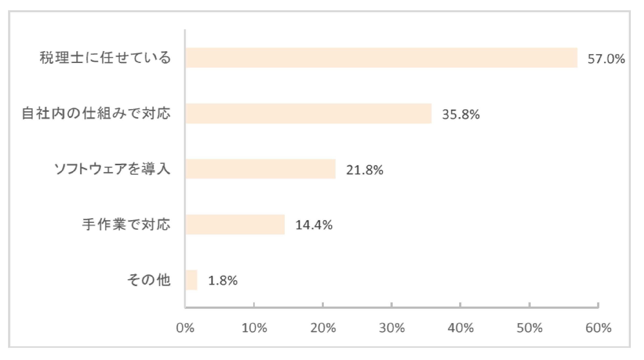Select the 20% axis tick label
The image size is (644, 360).
click(x=323, y=328)
